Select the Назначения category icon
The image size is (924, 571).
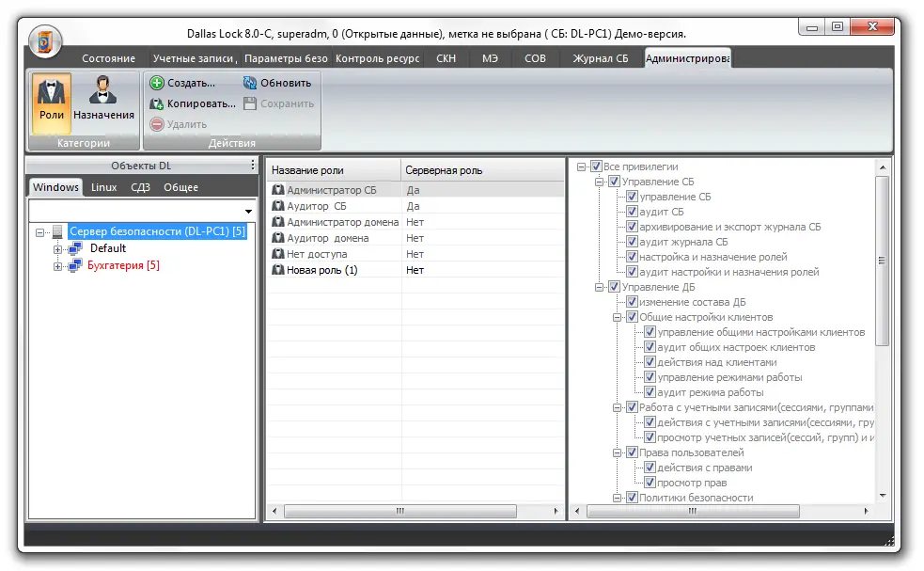(x=103, y=91)
